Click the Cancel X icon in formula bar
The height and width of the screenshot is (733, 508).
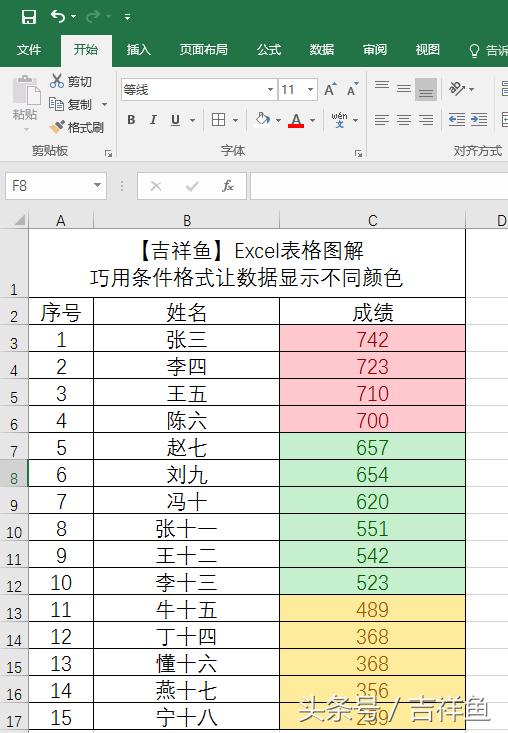click(x=156, y=186)
